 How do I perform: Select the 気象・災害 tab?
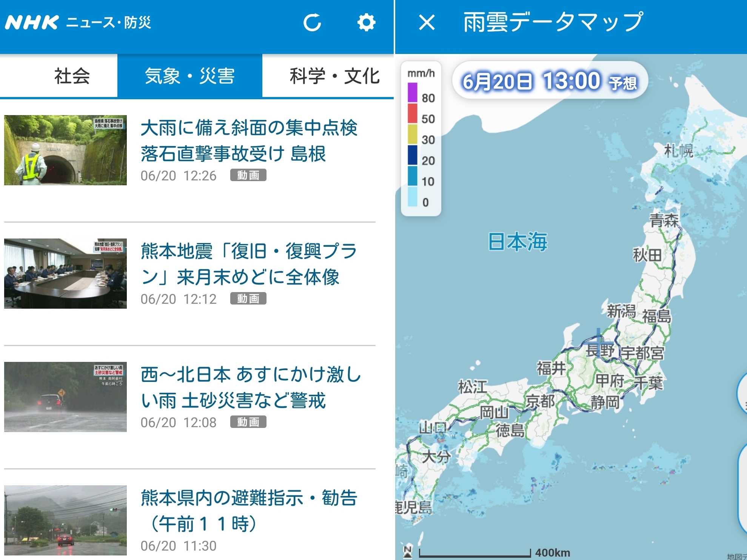tap(190, 76)
